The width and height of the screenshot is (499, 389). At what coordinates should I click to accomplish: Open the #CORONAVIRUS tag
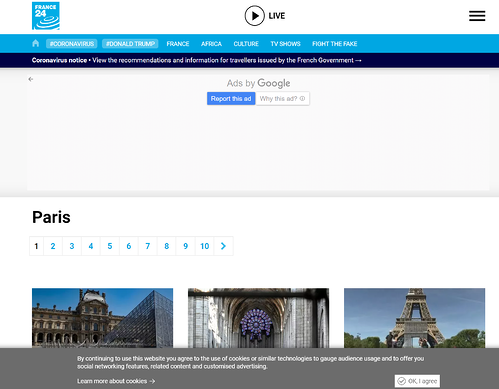pyautogui.click(x=72, y=44)
